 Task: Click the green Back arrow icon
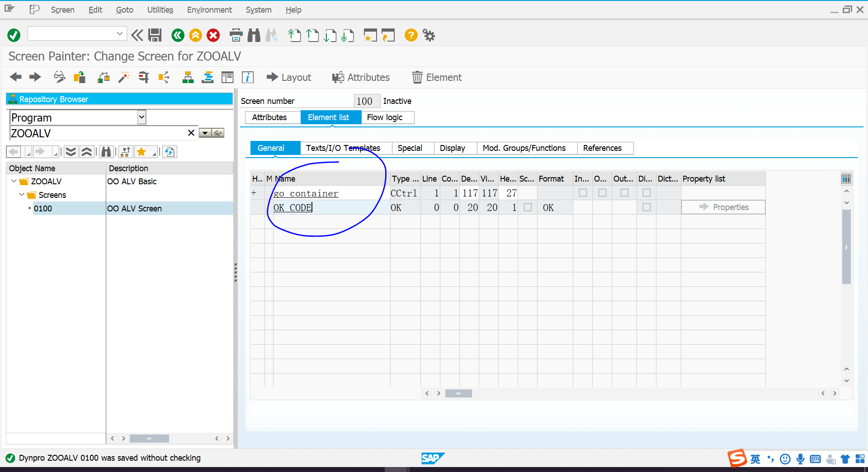(x=177, y=35)
